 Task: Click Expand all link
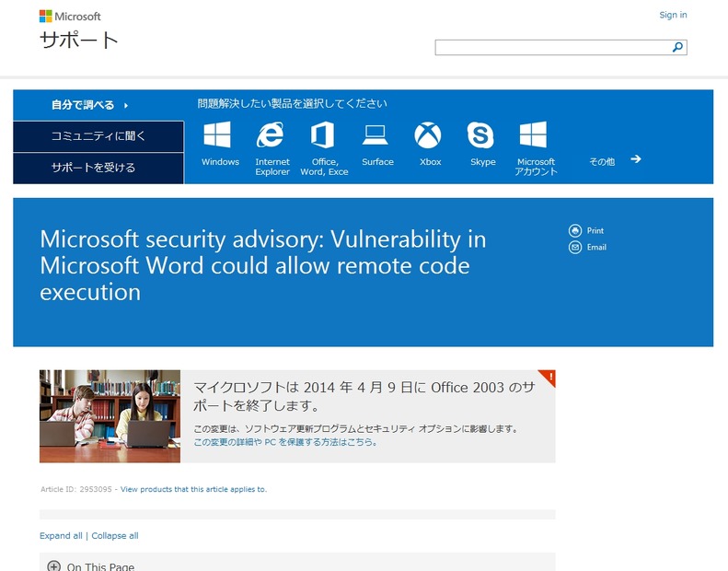coord(61,536)
